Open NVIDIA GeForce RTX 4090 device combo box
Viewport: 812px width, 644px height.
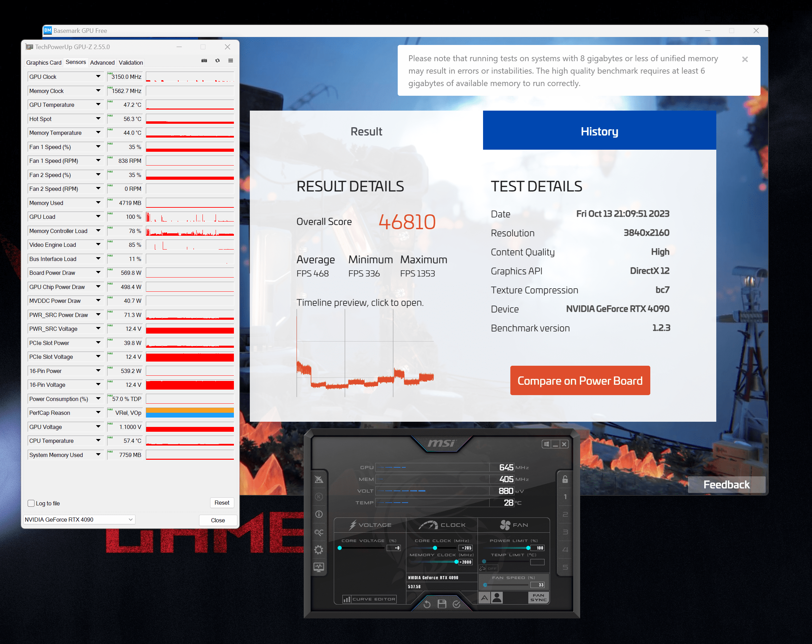click(79, 520)
